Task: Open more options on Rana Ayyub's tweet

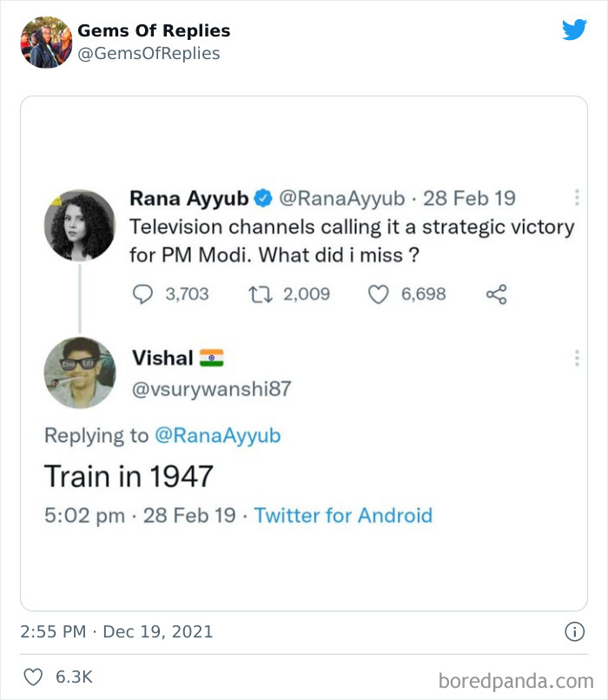Action: [x=576, y=197]
